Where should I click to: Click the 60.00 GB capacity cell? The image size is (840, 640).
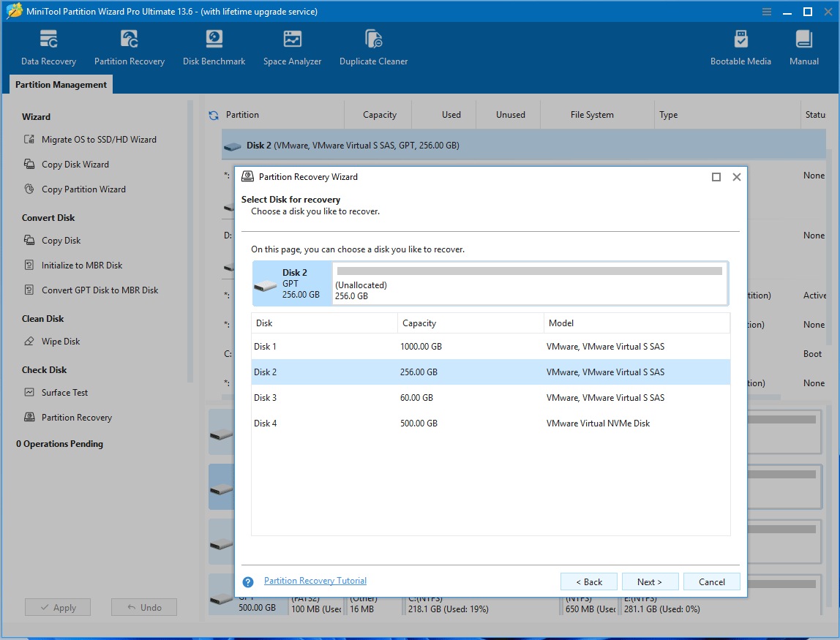pyautogui.click(x=417, y=397)
